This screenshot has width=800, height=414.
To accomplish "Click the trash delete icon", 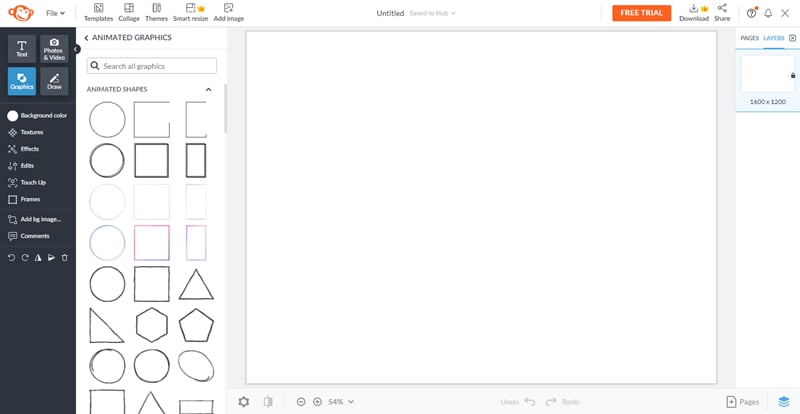I will 65,258.
